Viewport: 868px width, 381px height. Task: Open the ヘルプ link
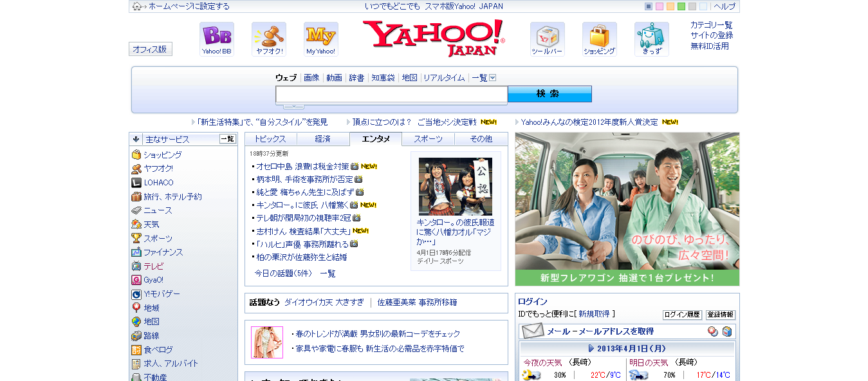725,6
